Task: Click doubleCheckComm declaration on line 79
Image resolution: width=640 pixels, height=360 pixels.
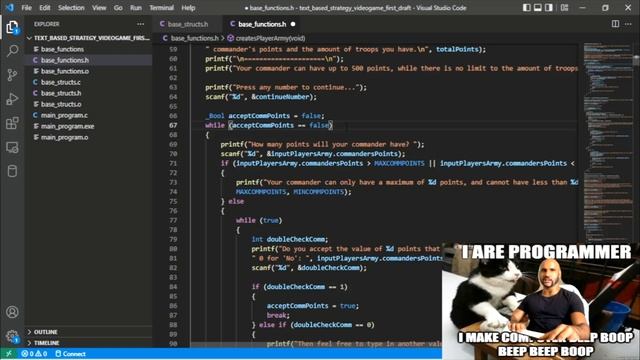Action: (296, 239)
